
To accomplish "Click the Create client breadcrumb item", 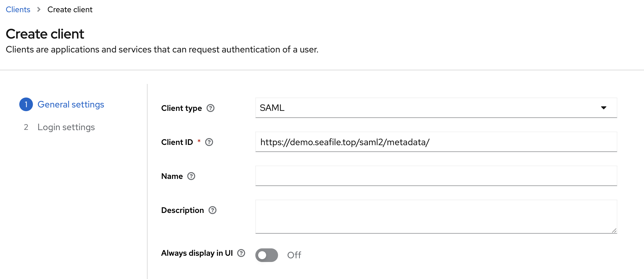I will (x=70, y=10).
